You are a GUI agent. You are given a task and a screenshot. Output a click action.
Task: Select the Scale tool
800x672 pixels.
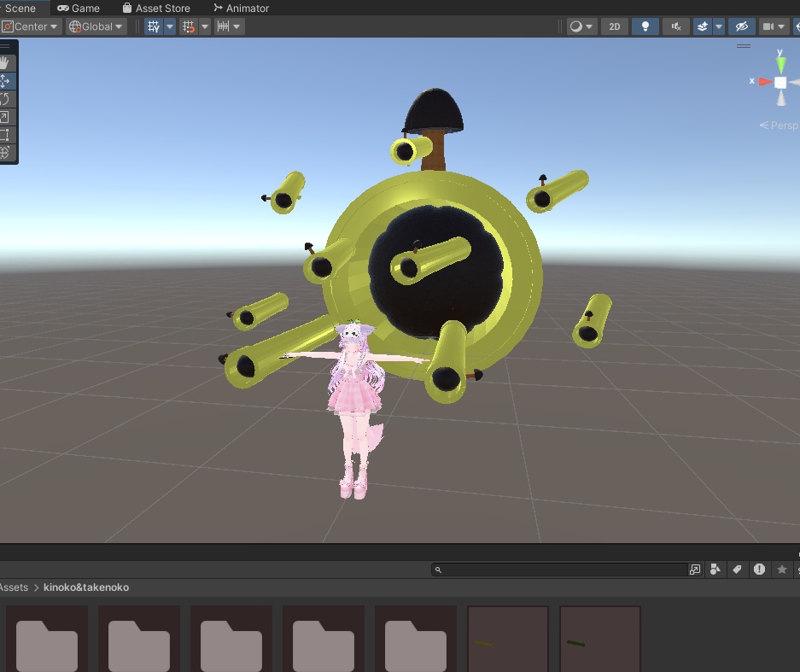(9, 117)
